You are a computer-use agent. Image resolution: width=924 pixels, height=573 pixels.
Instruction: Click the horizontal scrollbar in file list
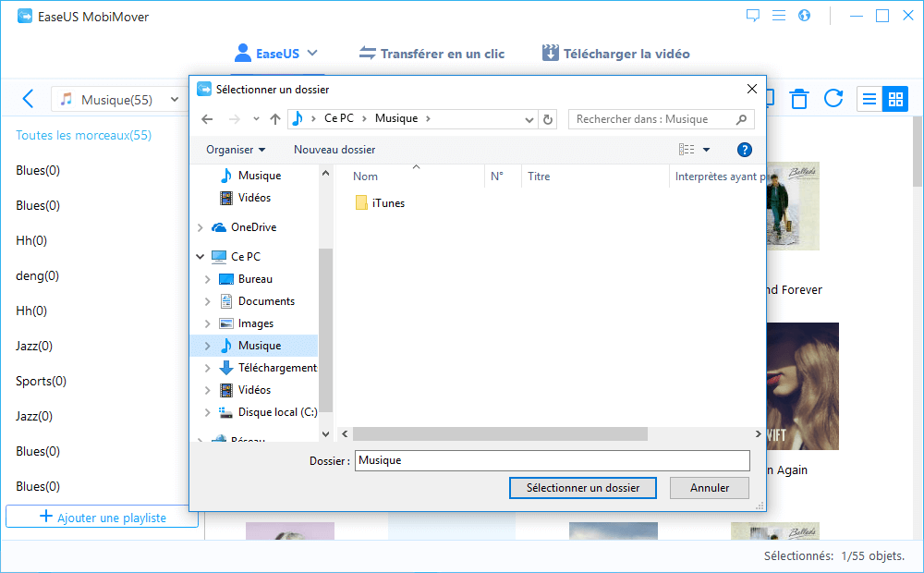(499, 433)
